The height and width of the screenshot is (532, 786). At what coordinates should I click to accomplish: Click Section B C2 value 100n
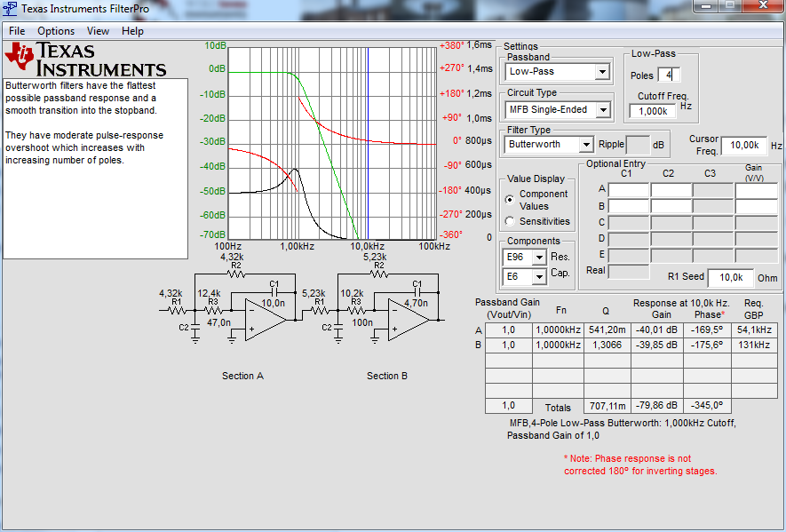pos(362,322)
